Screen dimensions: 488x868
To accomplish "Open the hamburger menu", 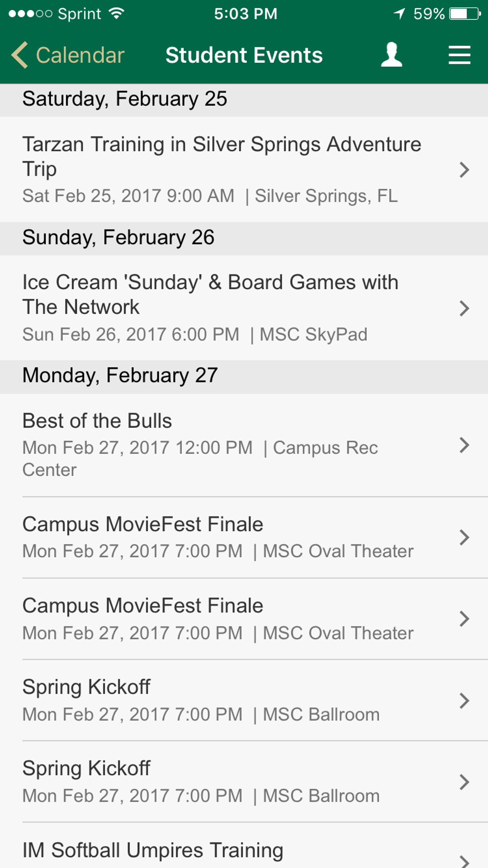I will (459, 55).
